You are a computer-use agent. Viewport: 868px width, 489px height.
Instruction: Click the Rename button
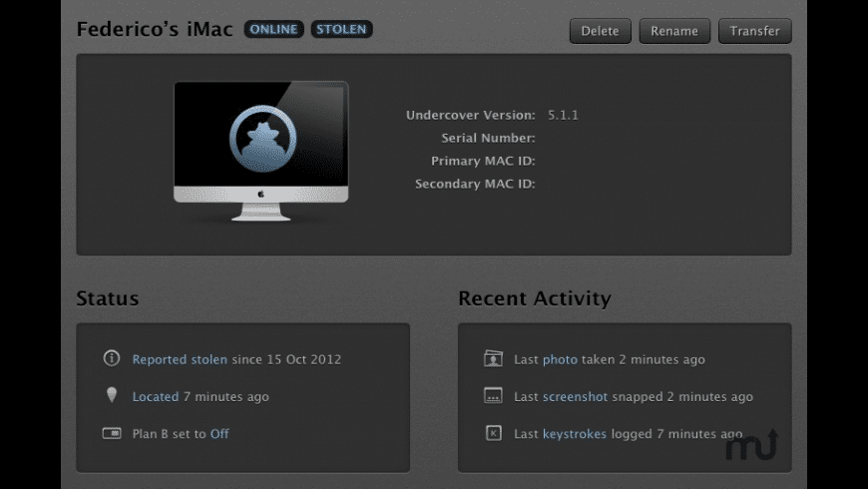click(674, 31)
